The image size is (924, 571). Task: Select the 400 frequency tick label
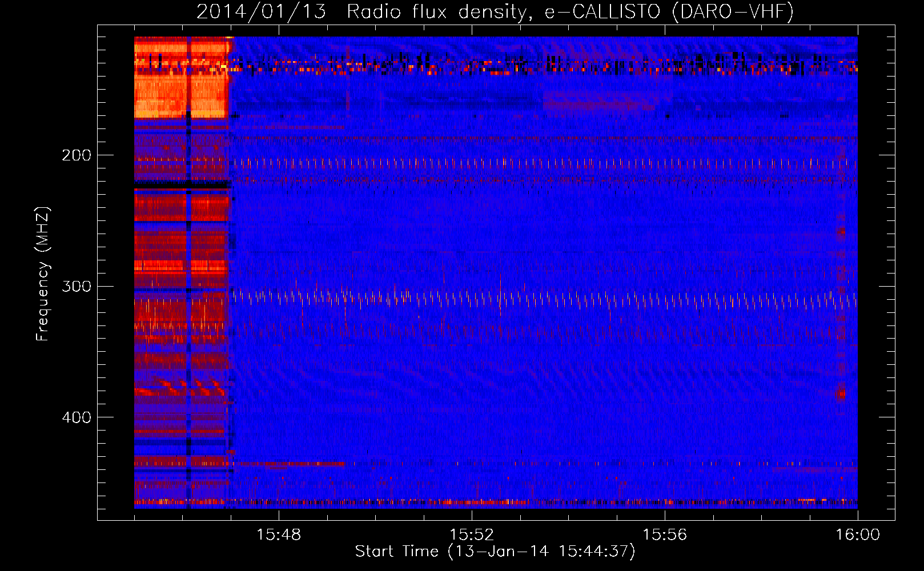tap(77, 417)
